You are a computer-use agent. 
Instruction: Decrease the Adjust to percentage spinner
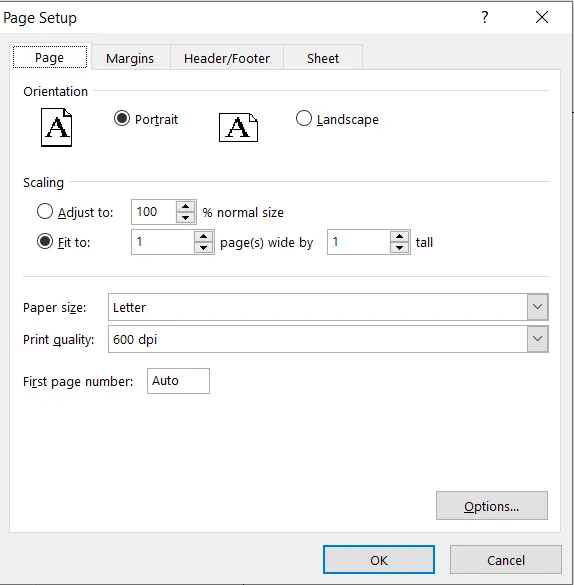tap(185, 217)
